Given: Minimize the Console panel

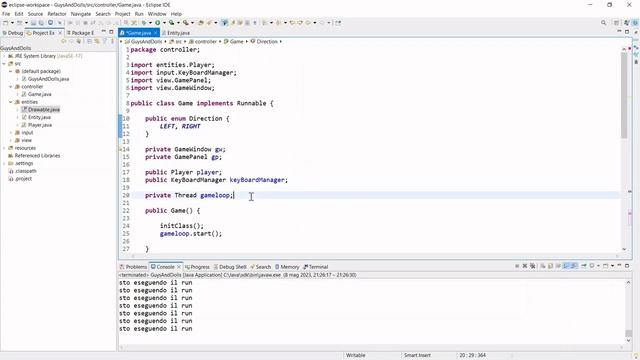Looking at the screenshot, I should pos(619,266).
